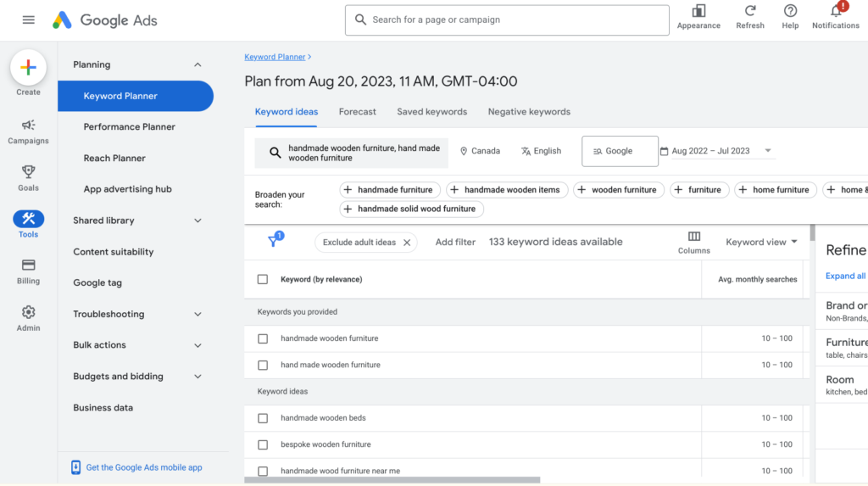The image size is (868, 486).
Task: Click the filter funnel icon
Action: tap(275, 241)
